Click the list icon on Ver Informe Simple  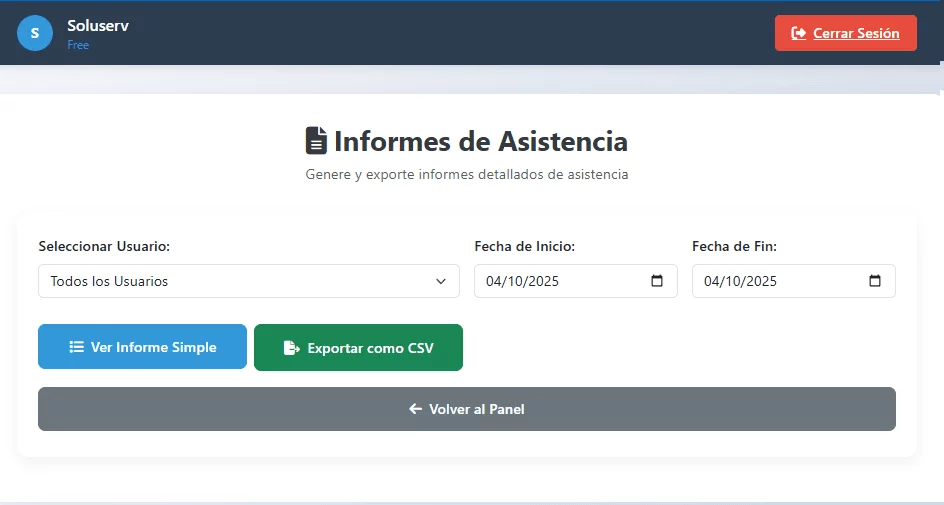76,347
